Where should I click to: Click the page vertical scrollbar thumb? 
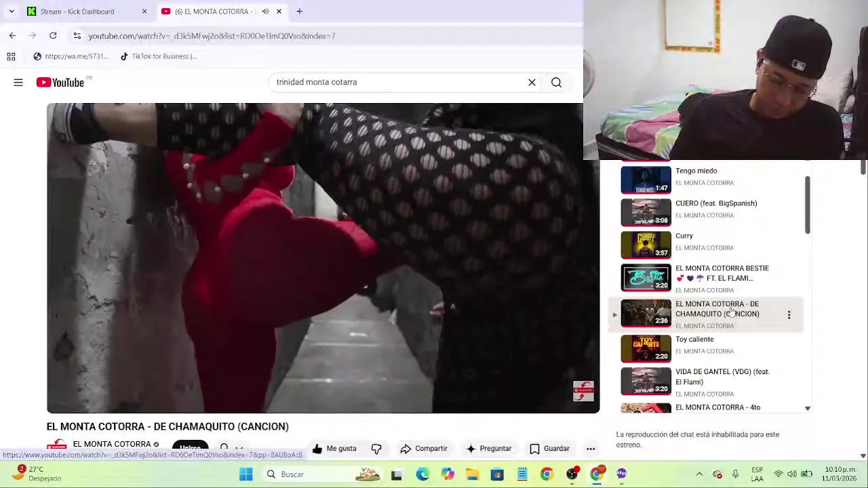pyautogui.click(x=863, y=167)
